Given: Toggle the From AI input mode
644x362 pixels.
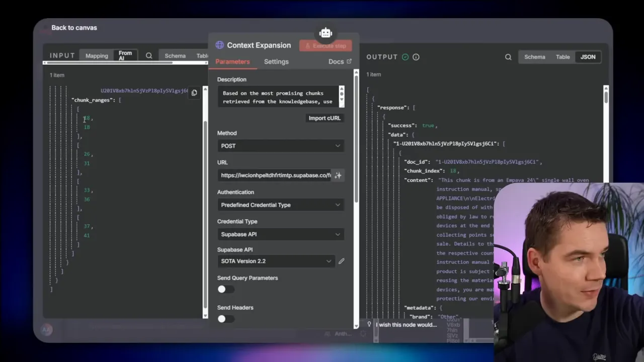Looking at the screenshot, I should click(125, 55).
